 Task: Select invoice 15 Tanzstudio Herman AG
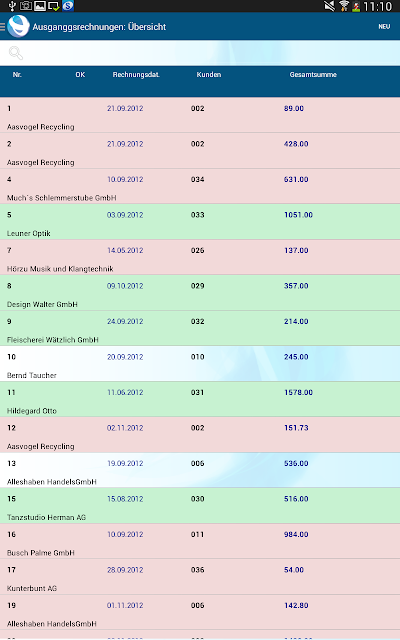point(200,506)
